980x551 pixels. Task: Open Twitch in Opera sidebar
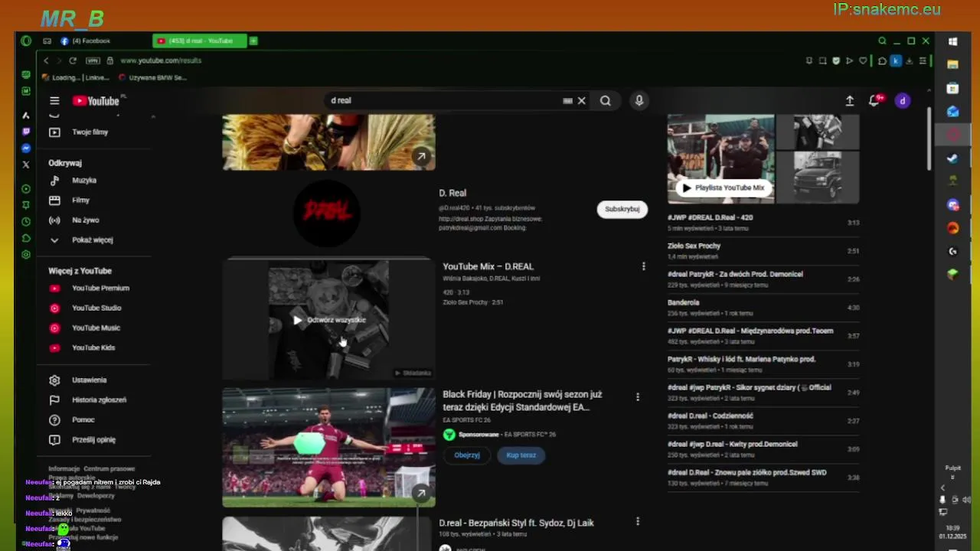tap(26, 132)
